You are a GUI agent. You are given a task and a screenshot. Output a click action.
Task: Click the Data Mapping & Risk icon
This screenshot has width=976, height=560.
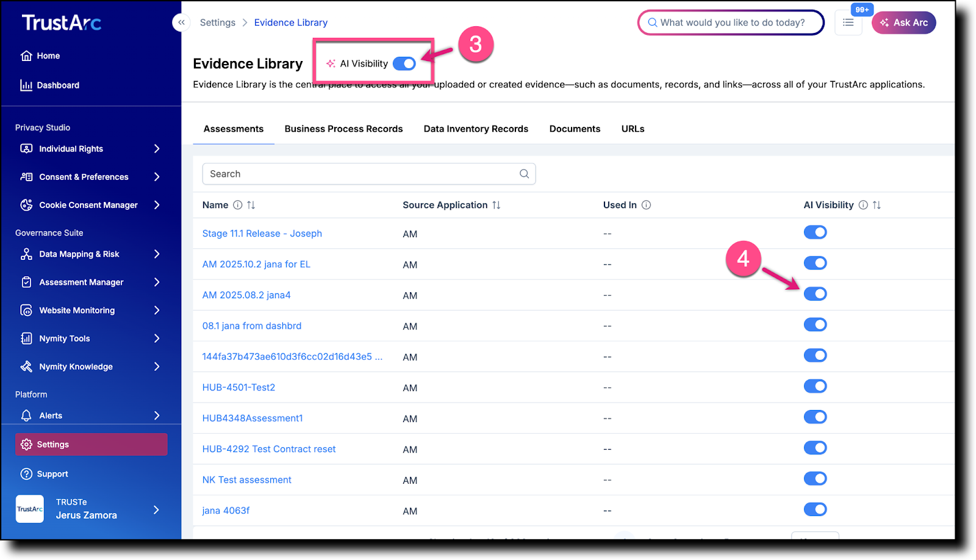coord(26,254)
